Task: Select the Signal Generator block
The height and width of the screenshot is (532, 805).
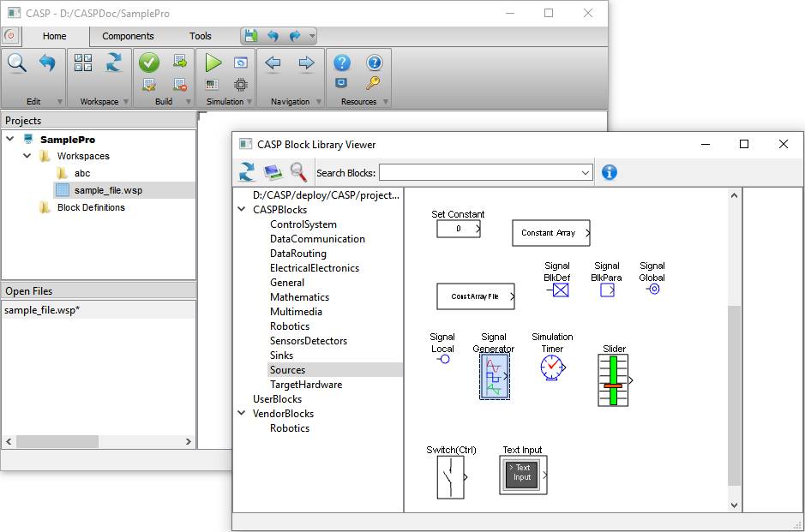Action: coord(494,376)
